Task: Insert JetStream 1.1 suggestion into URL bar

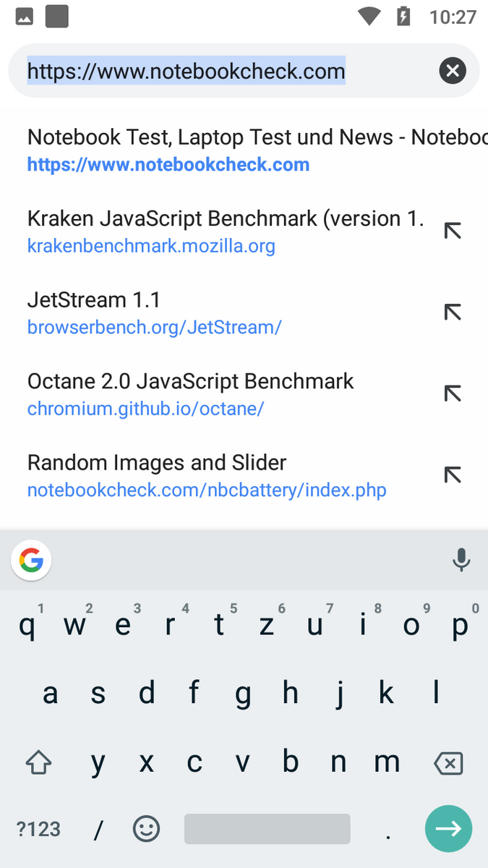Action: [x=453, y=312]
